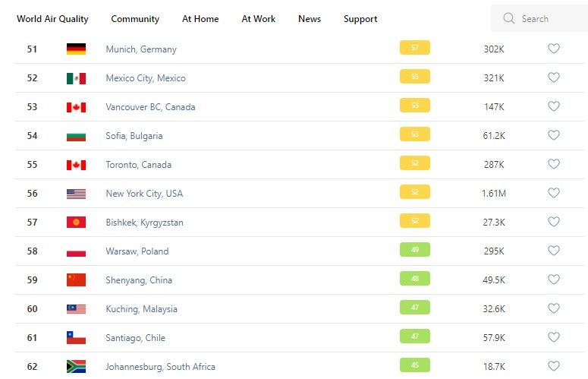Click the Poland flag beside Warsaw
588x379 pixels.
point(76,251)
